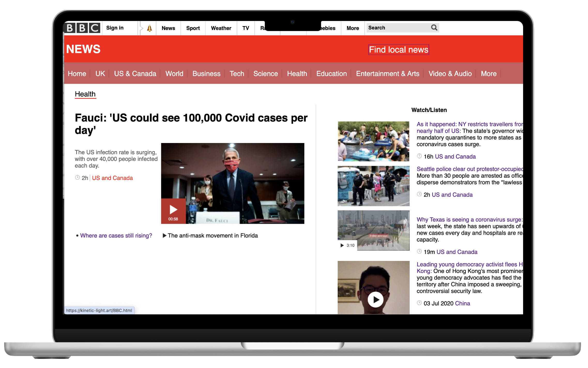Open the More section in red nav bar
The height and width of the screenshot is (368, 588).
(x=488, y=74)
